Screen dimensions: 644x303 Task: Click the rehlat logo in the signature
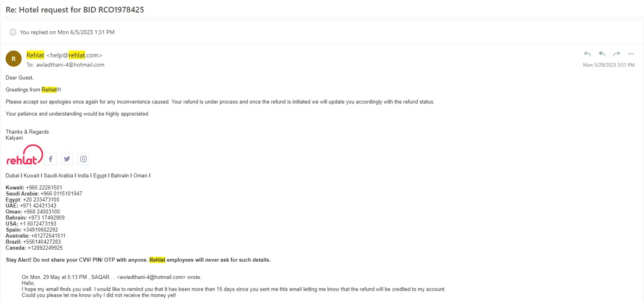tap(24, 155)
